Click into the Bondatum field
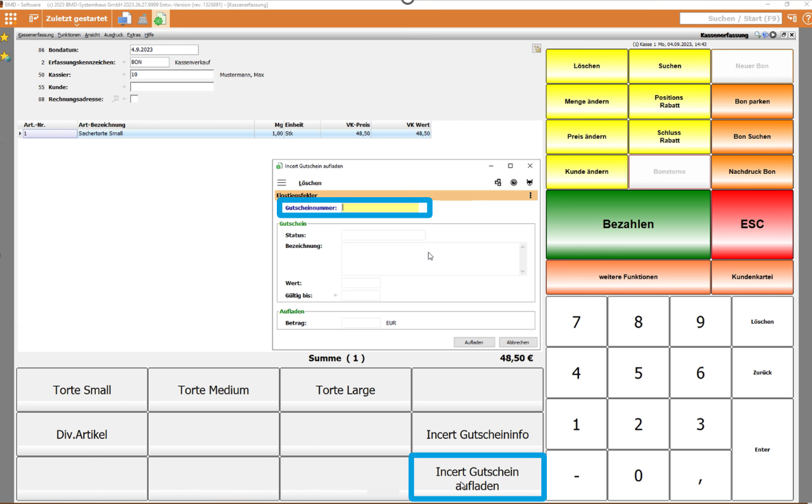 pyautogui.click(x=164, y=50)
